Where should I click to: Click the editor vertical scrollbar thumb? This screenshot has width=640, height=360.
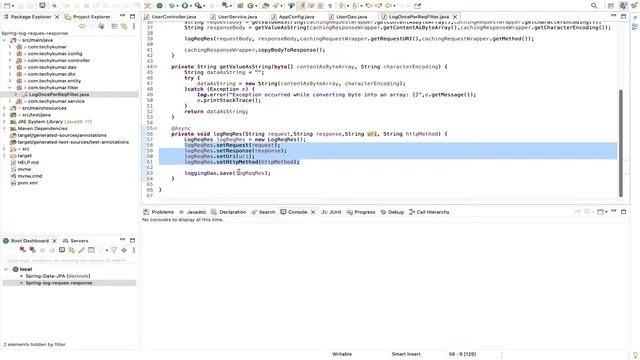pos(621,143)
